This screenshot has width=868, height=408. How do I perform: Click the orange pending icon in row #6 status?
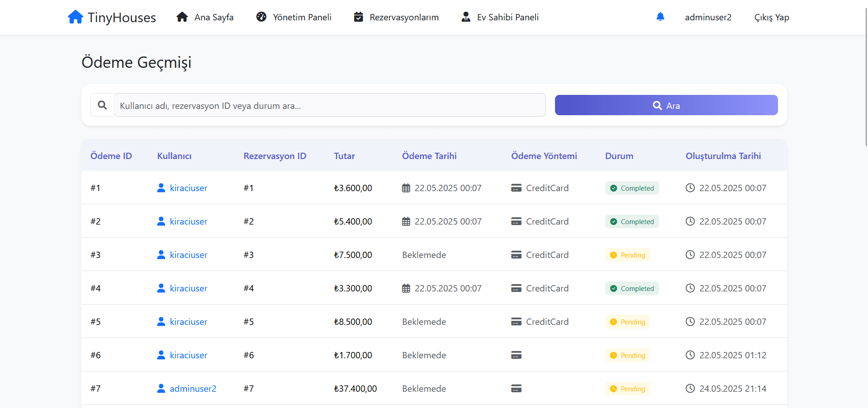(x=613, y=356)
